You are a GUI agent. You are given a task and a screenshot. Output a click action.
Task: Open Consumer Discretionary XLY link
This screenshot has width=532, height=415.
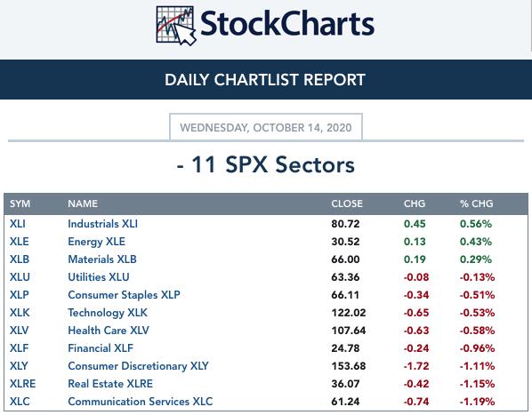(138, 366)
